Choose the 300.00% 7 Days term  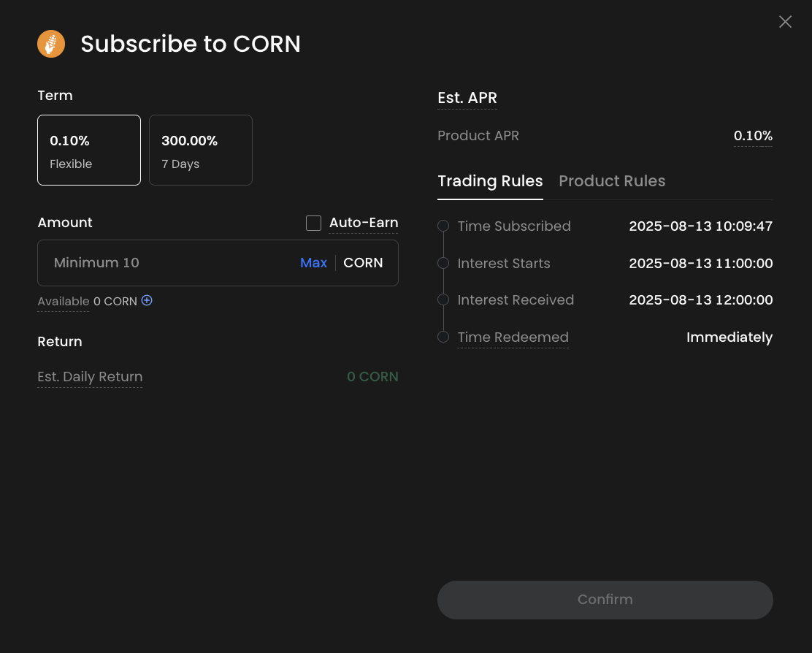[200, 150]
